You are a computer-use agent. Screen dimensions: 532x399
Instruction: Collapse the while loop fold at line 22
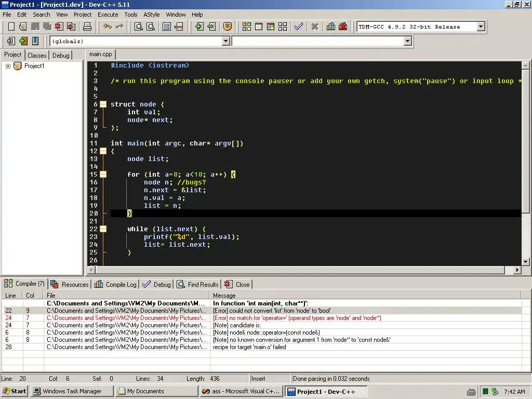pyautogui.click(x=103, y=229)
